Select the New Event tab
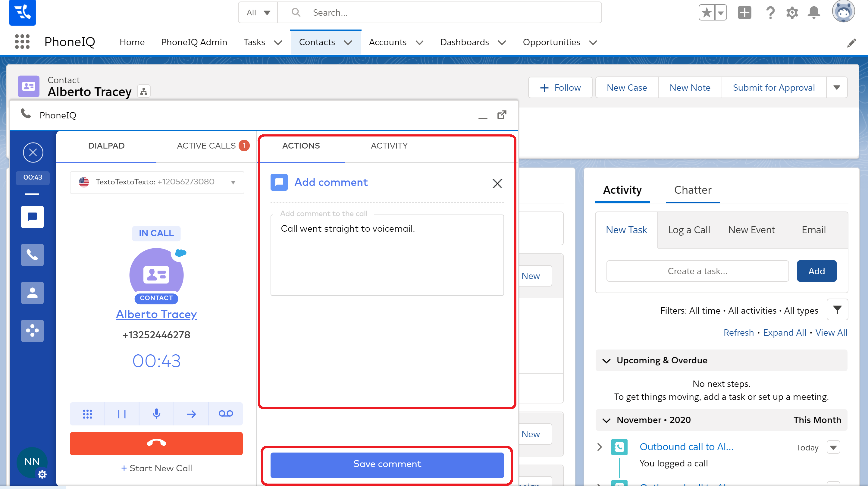This screenshot has height=489, width=868. coord(751,230)
